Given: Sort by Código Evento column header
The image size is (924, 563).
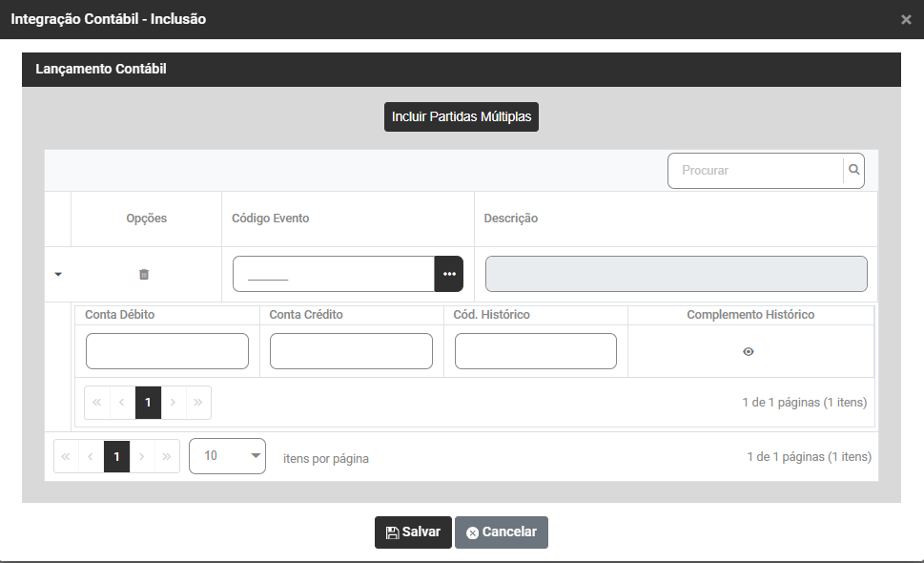Looking at the screenshot, I should coord(271,219).
